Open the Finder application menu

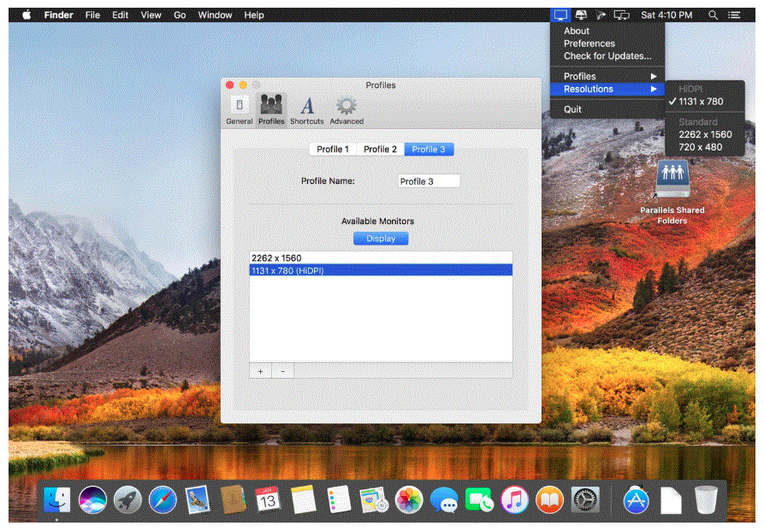point(58,15)
